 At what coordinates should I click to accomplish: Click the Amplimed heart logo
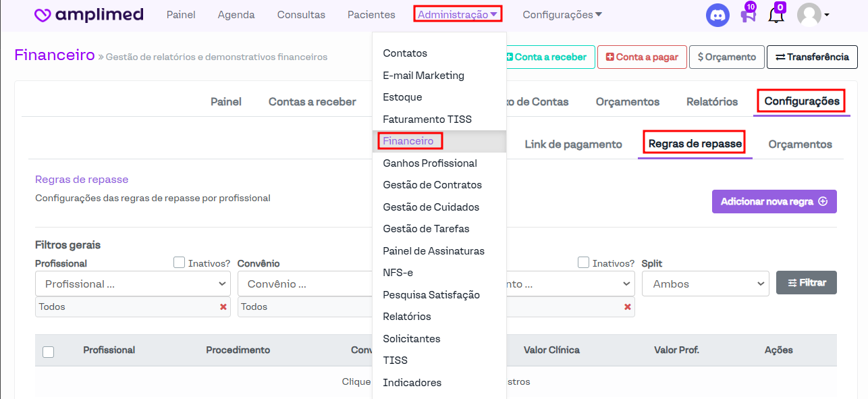(x=43, y=15)
